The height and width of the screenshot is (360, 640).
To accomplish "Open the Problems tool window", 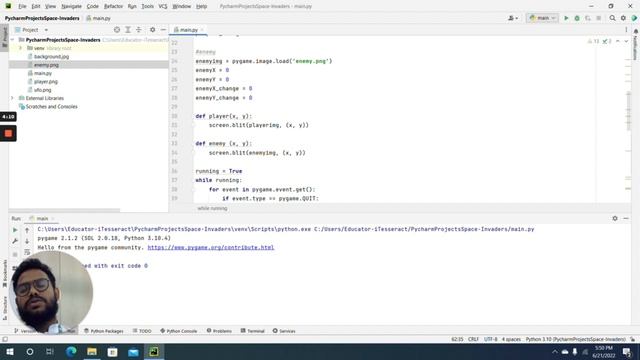I will coord(219,331).
